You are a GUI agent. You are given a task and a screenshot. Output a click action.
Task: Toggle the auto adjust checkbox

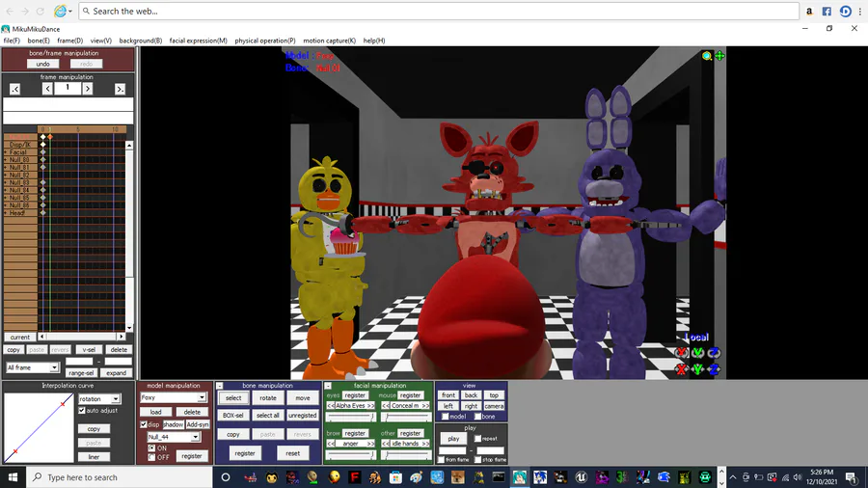click(82, 411)
